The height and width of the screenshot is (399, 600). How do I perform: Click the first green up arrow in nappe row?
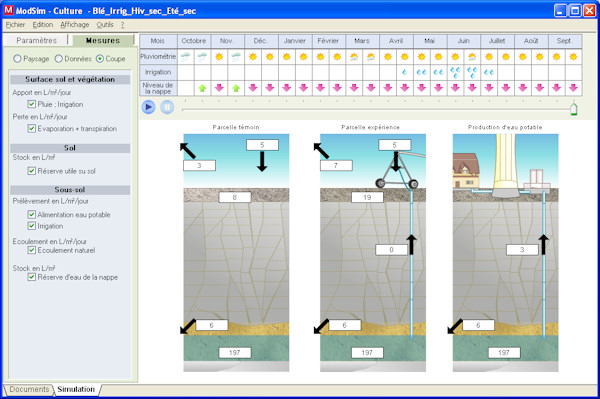coord(202,88)
